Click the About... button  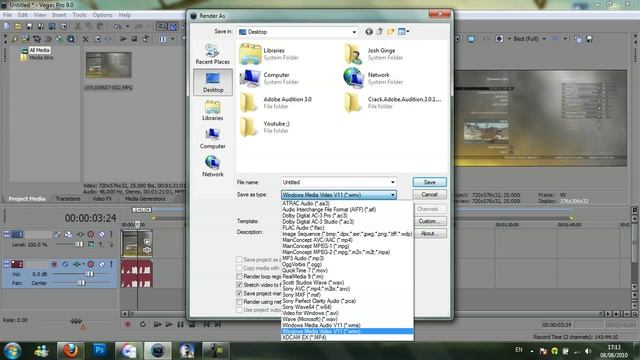tap(430, 233)
